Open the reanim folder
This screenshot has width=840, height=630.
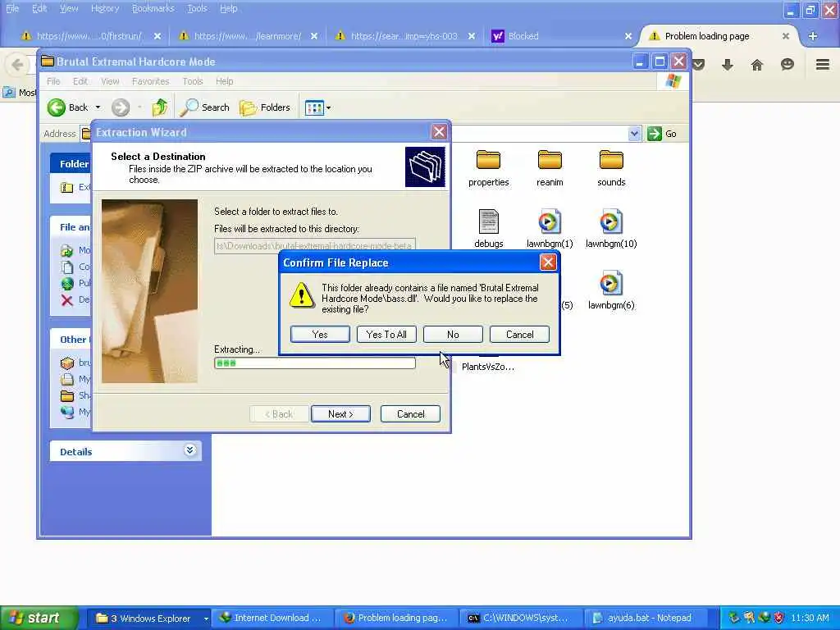[550, 168]
